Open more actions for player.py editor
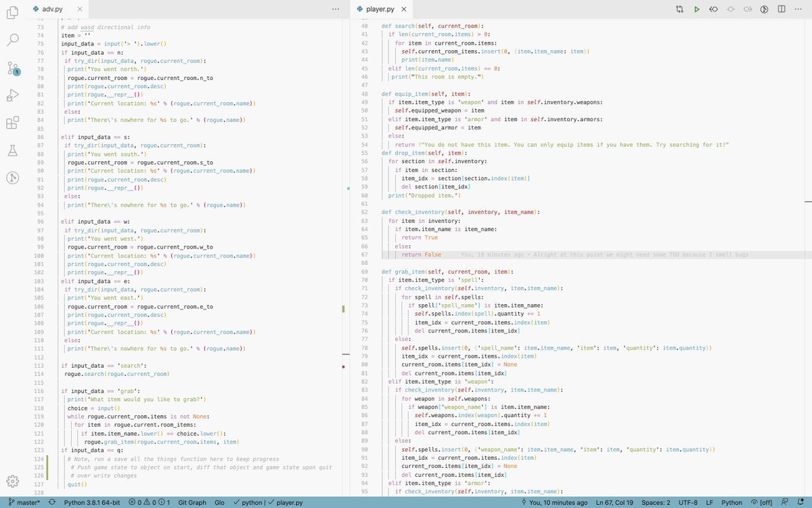812x508 pixels. coord(798,9)
